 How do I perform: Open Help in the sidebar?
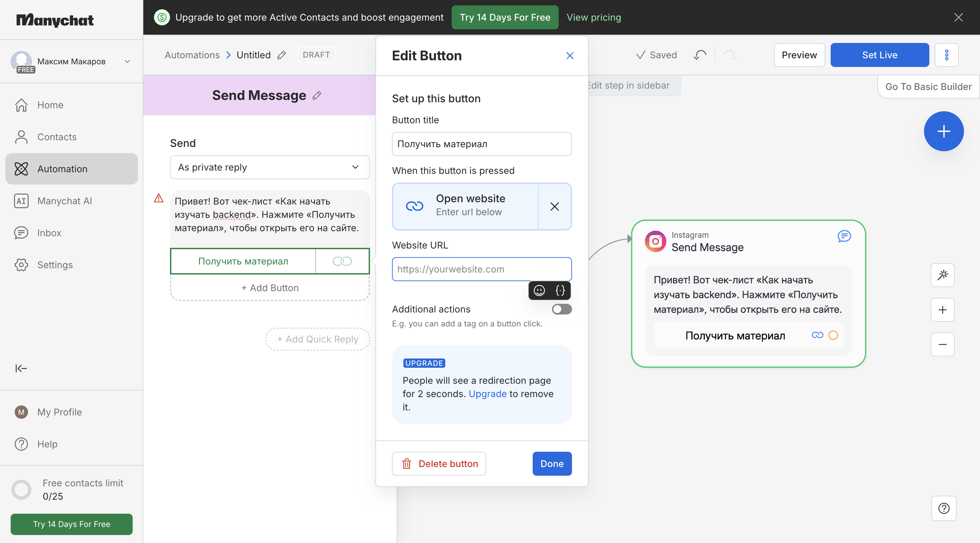coord(72,443)
